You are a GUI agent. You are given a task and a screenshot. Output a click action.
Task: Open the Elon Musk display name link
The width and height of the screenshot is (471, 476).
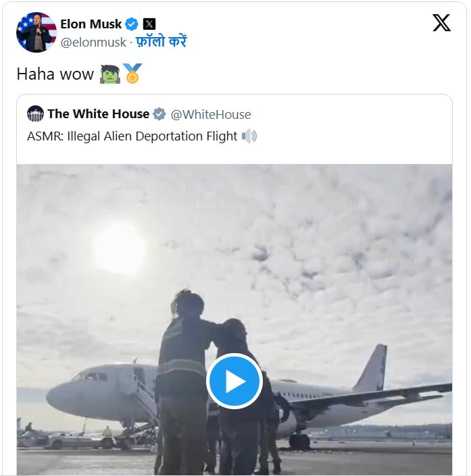click(91, 24)
